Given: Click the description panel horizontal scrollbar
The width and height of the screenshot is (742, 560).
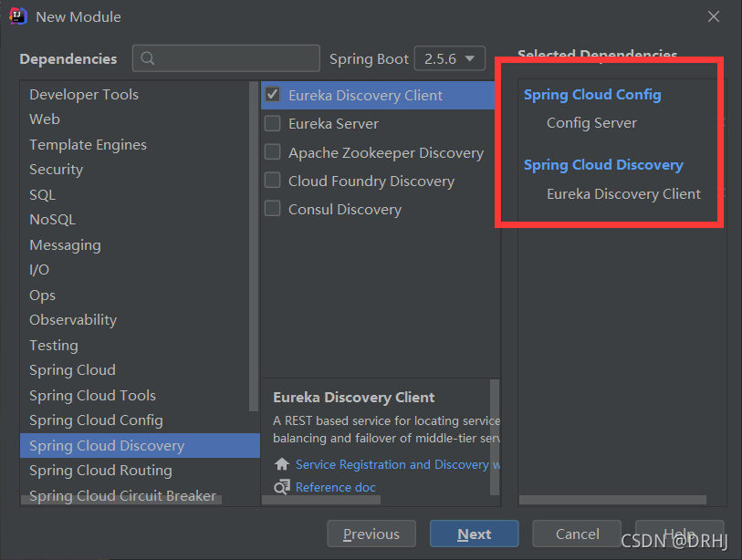Looking at the screenshot, I should pos(321,500).
